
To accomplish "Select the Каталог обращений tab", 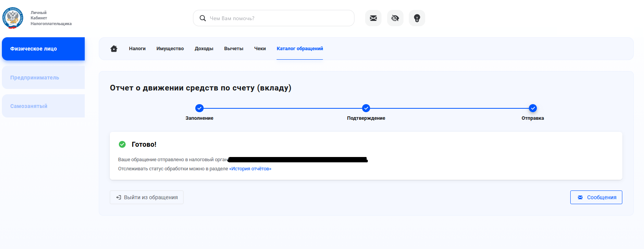I will [300, 49].
